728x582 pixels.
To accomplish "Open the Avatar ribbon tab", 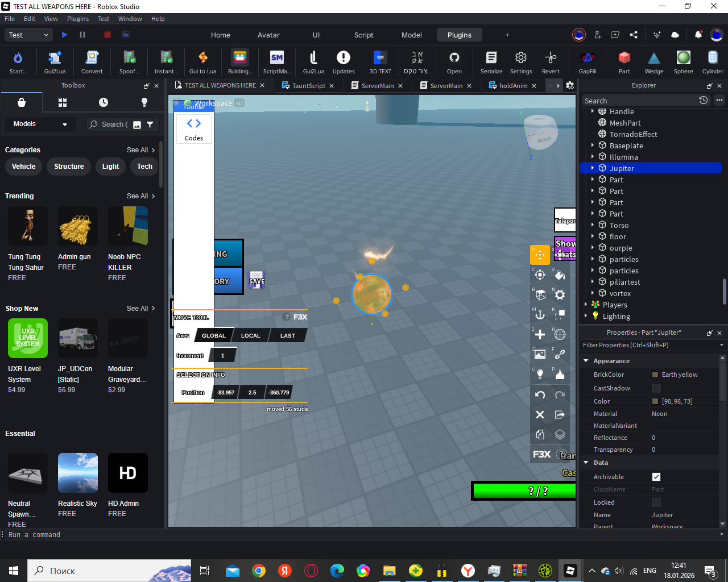I will coord(268,35).
